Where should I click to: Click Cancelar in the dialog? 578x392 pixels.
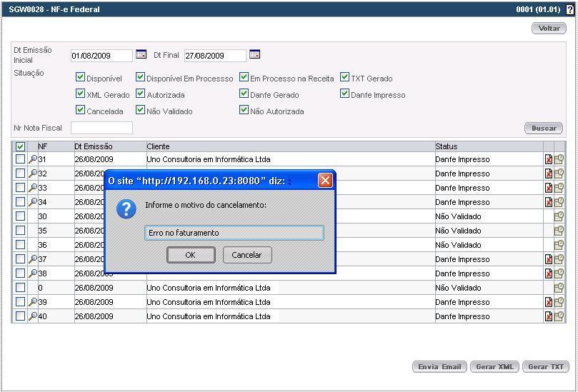coord(246,255)
